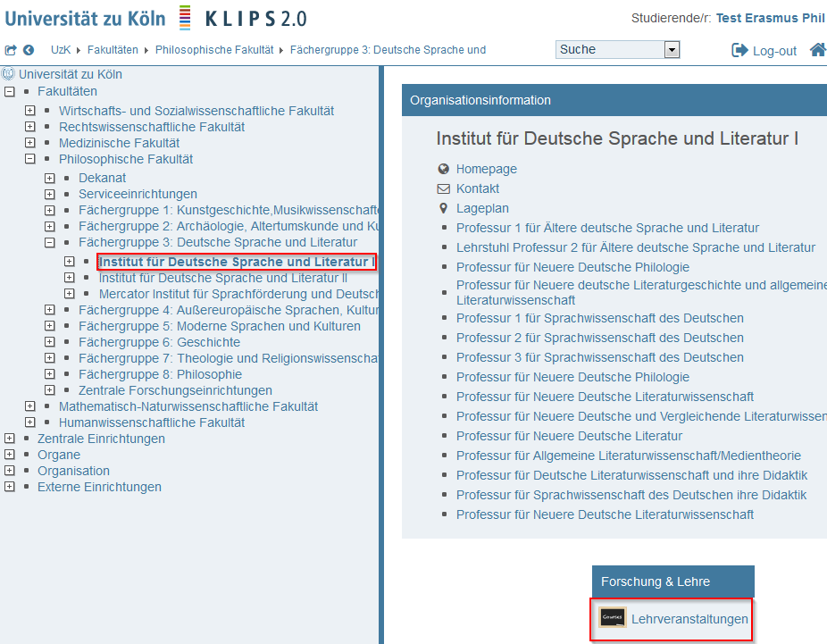This screenshot has height=644, width=827.
Task: Click the Suche input field
Action: coord(610,50)
